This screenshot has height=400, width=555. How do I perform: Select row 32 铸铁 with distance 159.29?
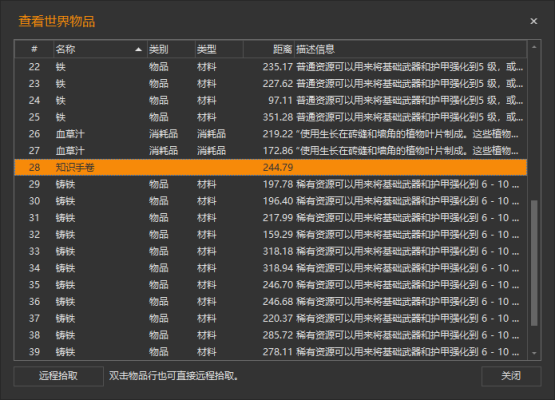point(271,234)
